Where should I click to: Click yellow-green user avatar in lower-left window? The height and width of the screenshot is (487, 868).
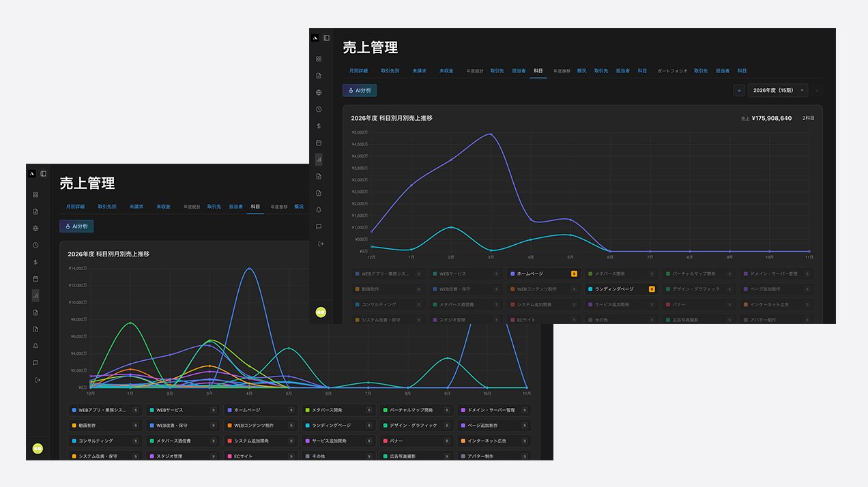(38, 448)
